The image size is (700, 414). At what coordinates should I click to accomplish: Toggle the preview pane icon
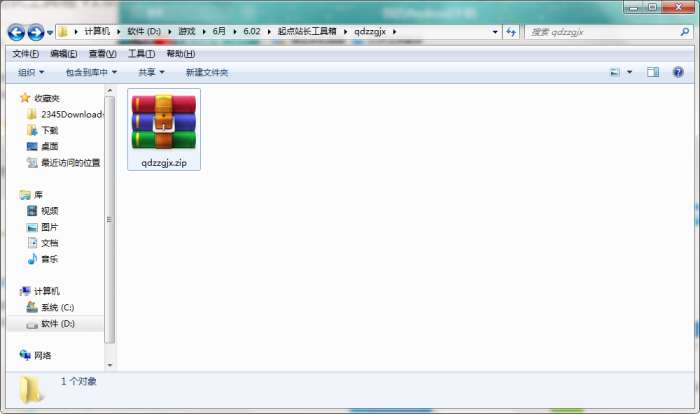[653, 72]
